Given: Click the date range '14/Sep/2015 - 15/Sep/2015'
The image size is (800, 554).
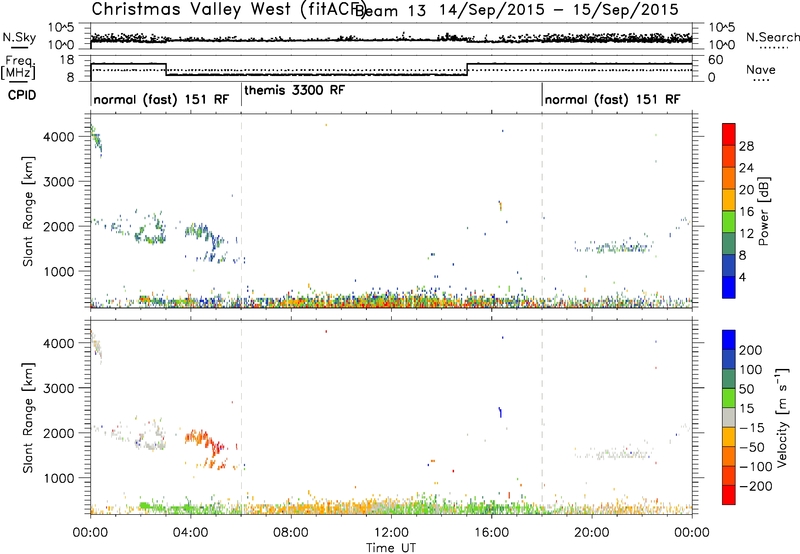Looking at the screenshot, I should (560, 10).
